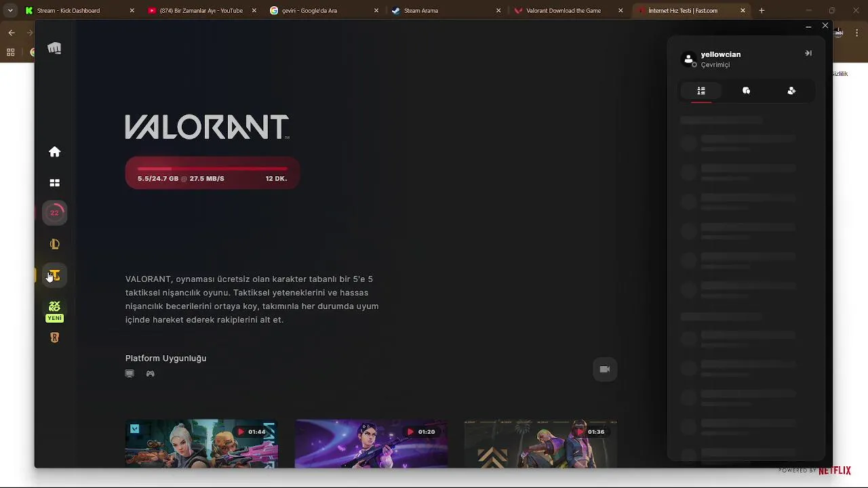Click the Platform Uygunluğu heading
This screenshot has height=488, width=868.
click(x=165, y=358)
